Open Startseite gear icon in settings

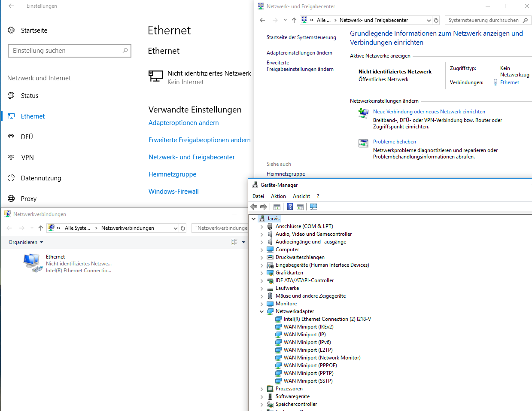[11, 30]
